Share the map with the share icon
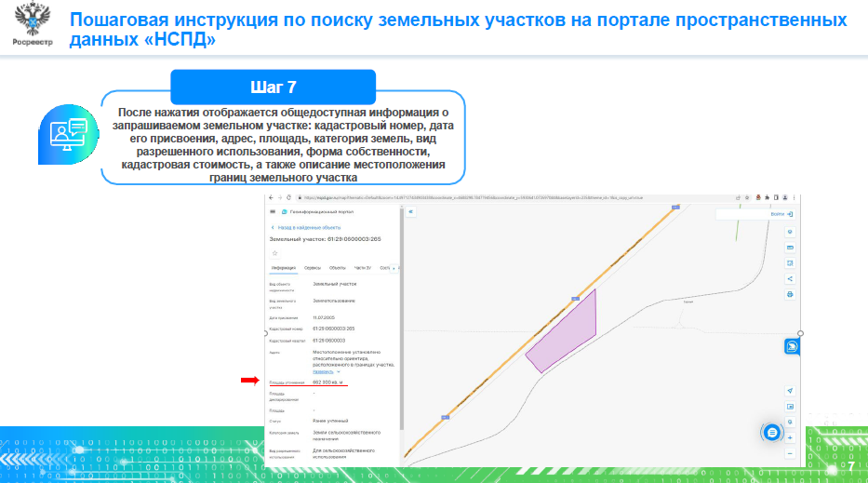Viewport: 868px width, 483px height. click(x=790, y=278)
